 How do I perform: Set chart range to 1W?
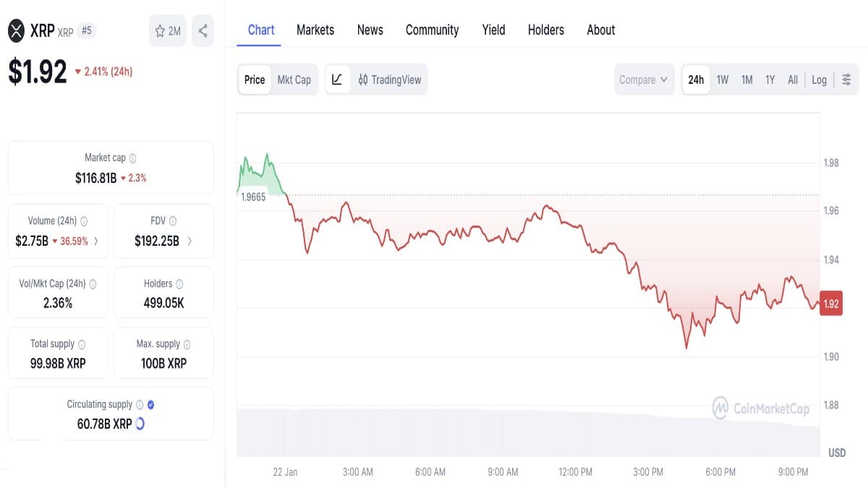pos(723,80)
